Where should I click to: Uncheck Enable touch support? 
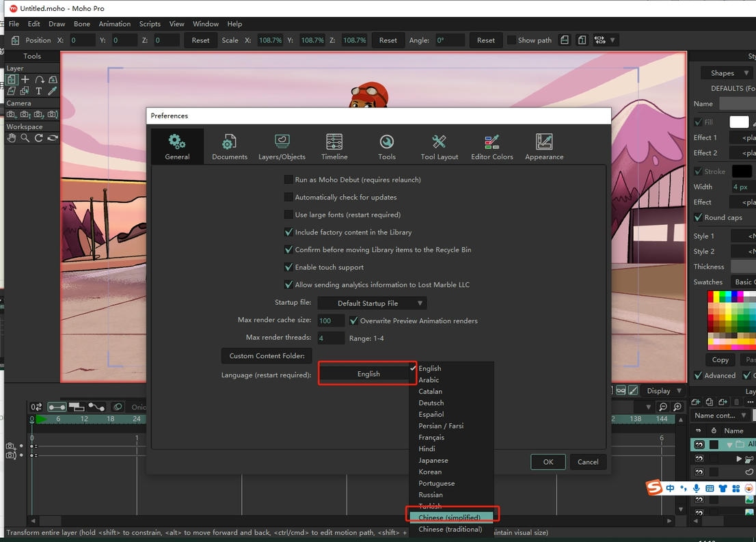(x=288, y=267)
